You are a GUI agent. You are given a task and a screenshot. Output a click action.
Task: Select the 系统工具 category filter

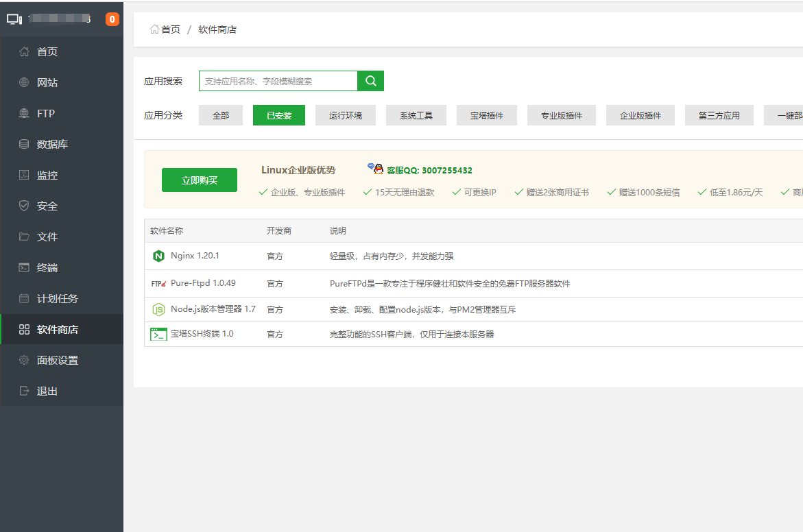pyautogui.click(x=416, y=115)
